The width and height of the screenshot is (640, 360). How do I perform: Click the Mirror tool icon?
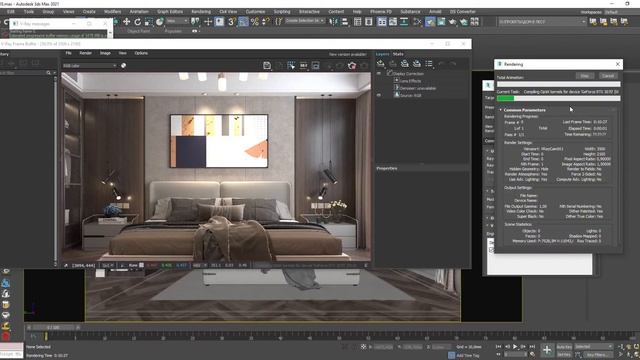coord(333,22)
